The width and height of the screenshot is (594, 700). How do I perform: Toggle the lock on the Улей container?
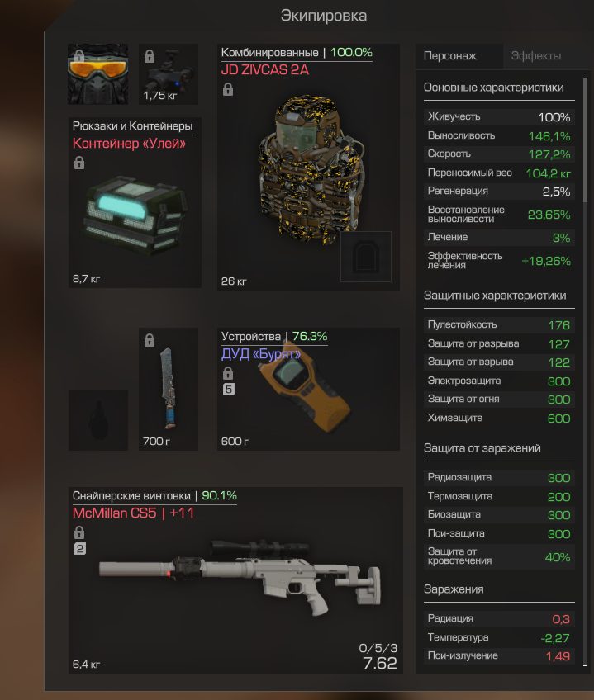[x=79, y=163]
